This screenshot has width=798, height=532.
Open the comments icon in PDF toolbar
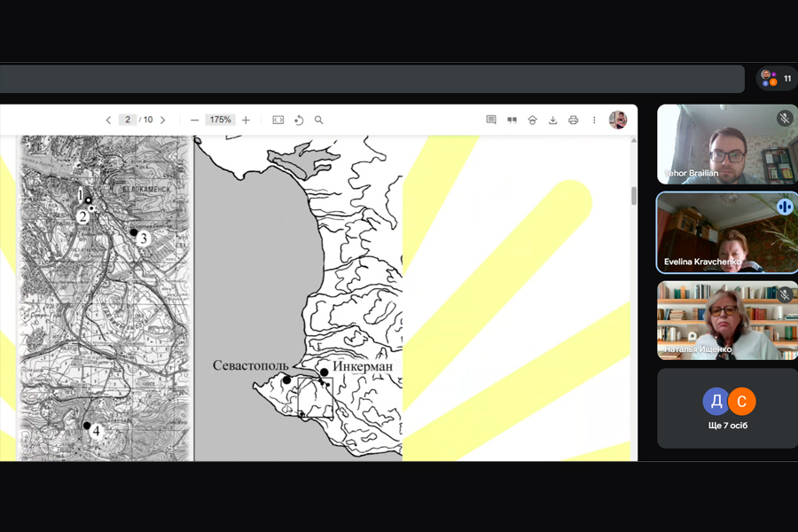[491, 121]
